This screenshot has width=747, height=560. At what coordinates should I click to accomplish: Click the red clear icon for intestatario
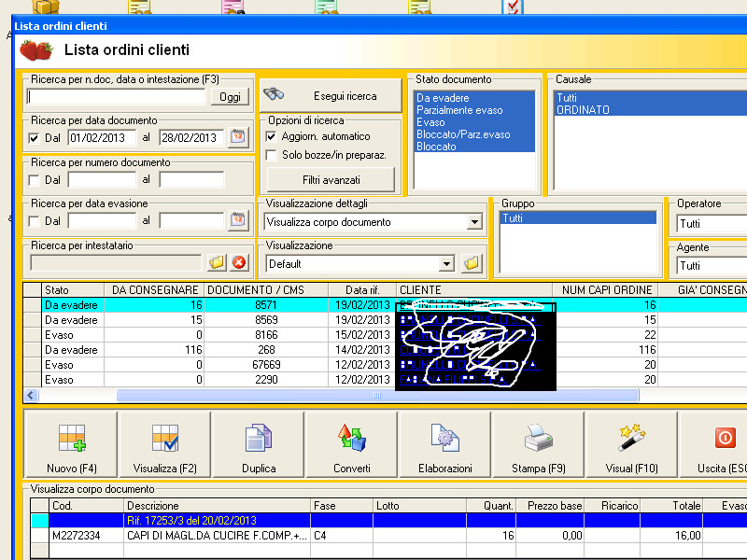tap(239, 263)
